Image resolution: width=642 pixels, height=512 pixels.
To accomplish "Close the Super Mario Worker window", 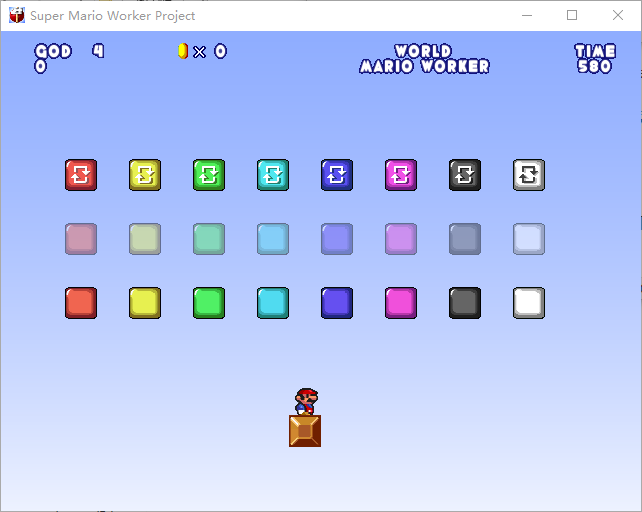I will 618,16.
